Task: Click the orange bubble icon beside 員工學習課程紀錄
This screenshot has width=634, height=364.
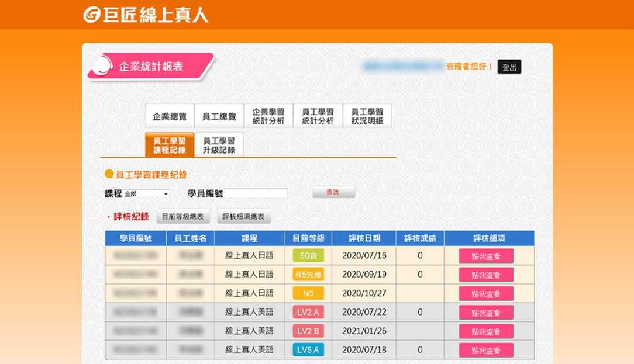Action: (109, 174)
